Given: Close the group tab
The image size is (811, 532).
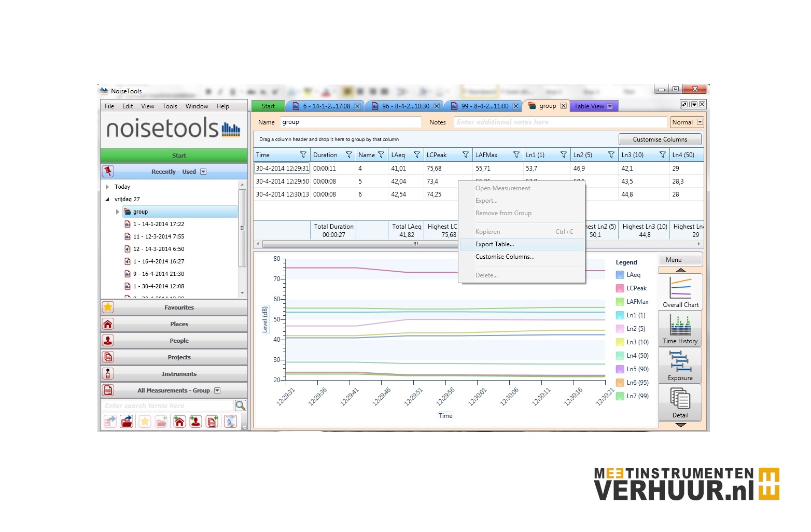Looking at the screenshot, I should click(x=564, y=106).
